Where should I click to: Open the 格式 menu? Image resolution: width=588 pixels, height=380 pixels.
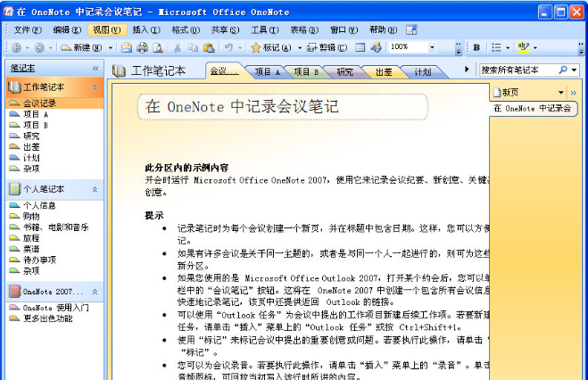(186, 30)
